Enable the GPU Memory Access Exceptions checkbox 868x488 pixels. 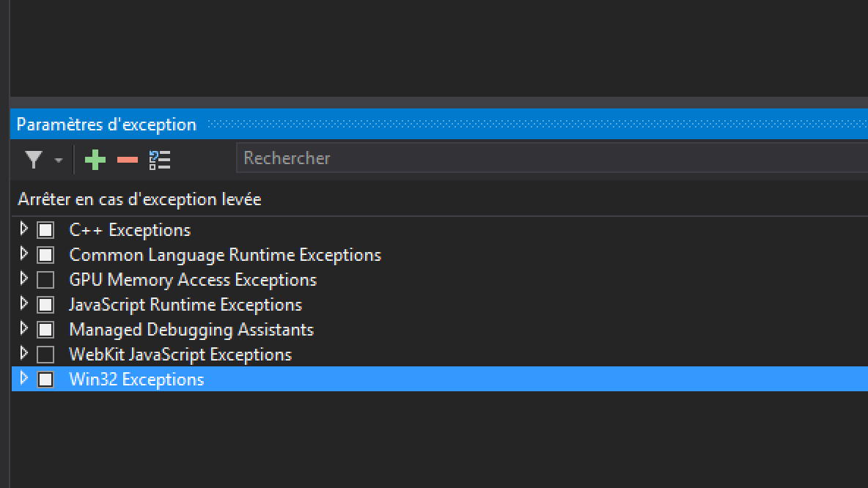tap(45, 280)
